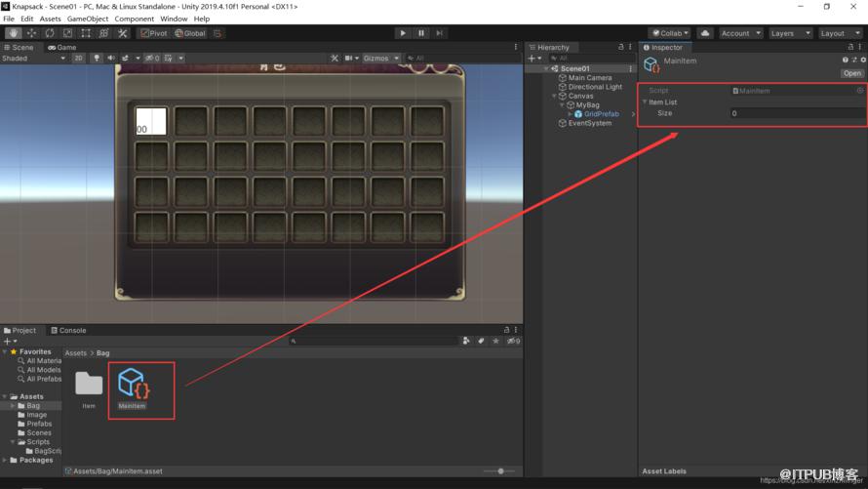Click the Project create plus button

(x=10, y=342)
